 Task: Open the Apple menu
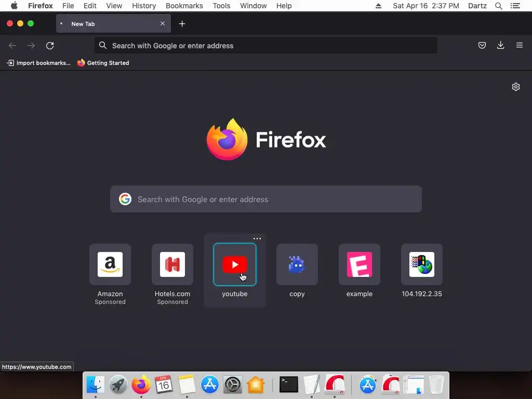point(14,6)
